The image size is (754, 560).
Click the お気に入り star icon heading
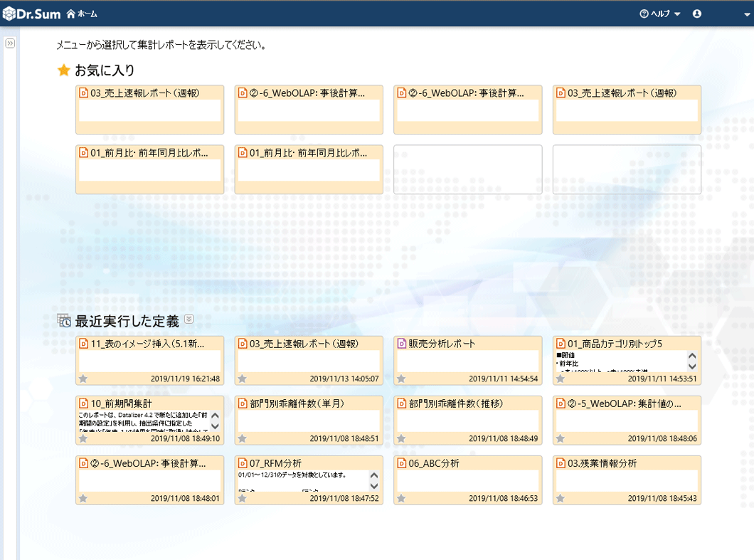[x=63, y=70]
